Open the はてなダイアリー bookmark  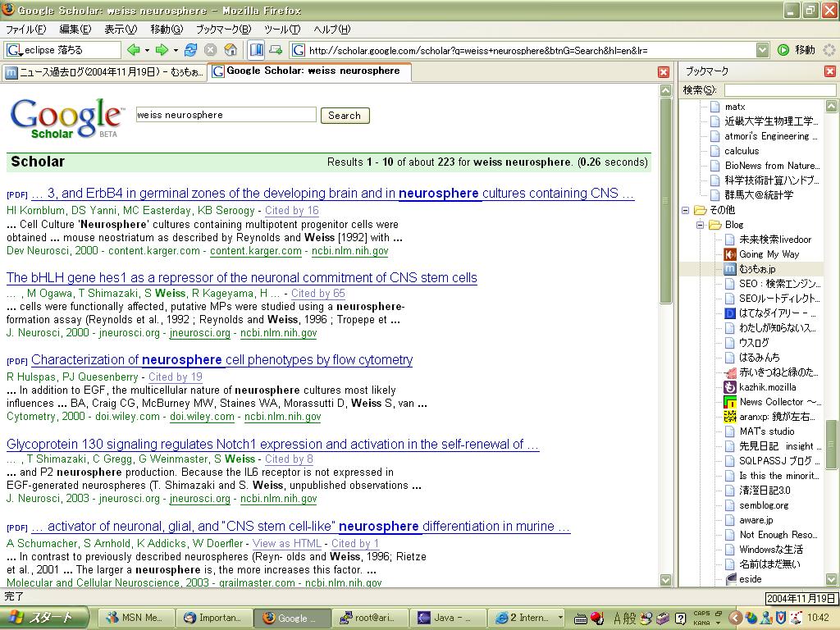(x=769, y=313)
